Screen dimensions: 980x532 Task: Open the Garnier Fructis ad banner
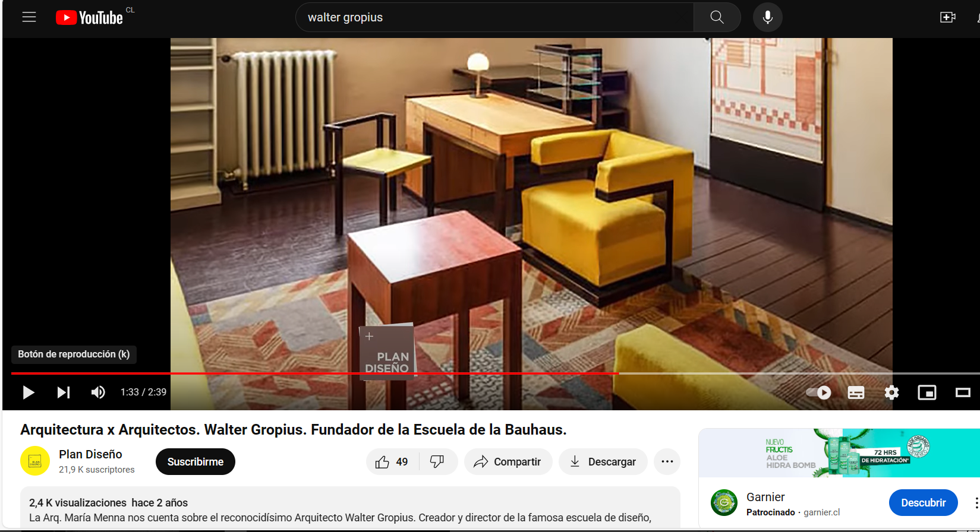point(839,453)
